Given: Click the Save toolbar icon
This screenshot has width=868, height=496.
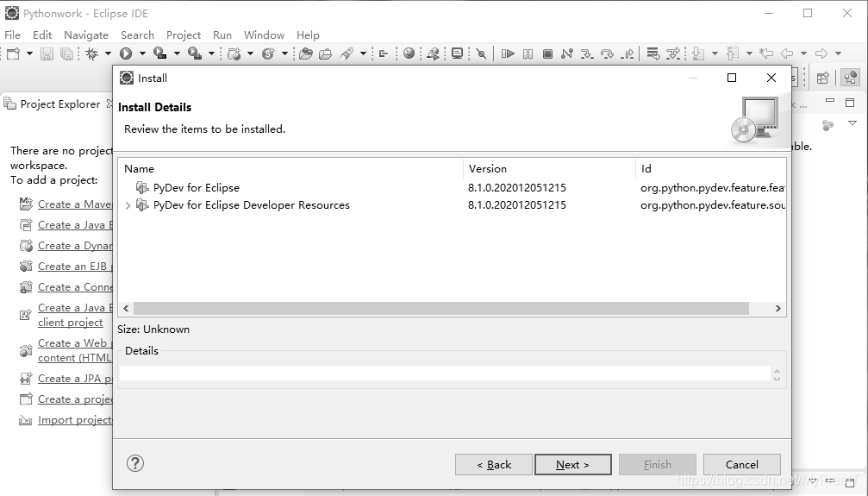Looking at the screenshot, I should (x=47, y=53).
